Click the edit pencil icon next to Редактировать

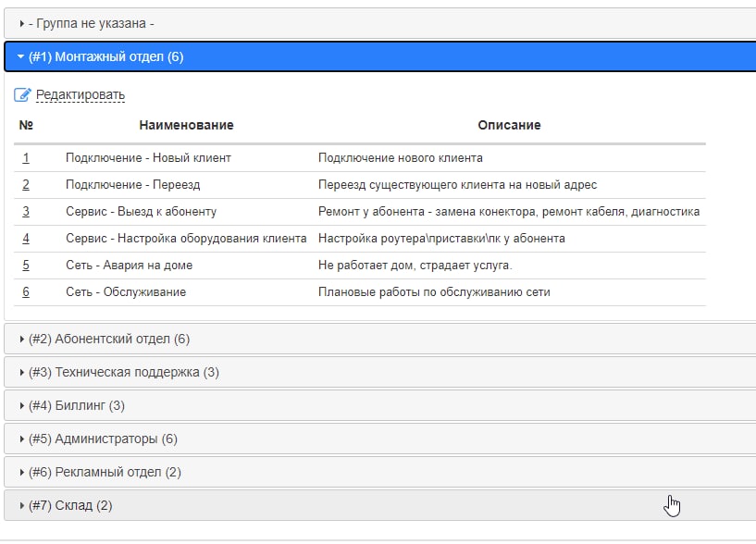pos(22,94)
